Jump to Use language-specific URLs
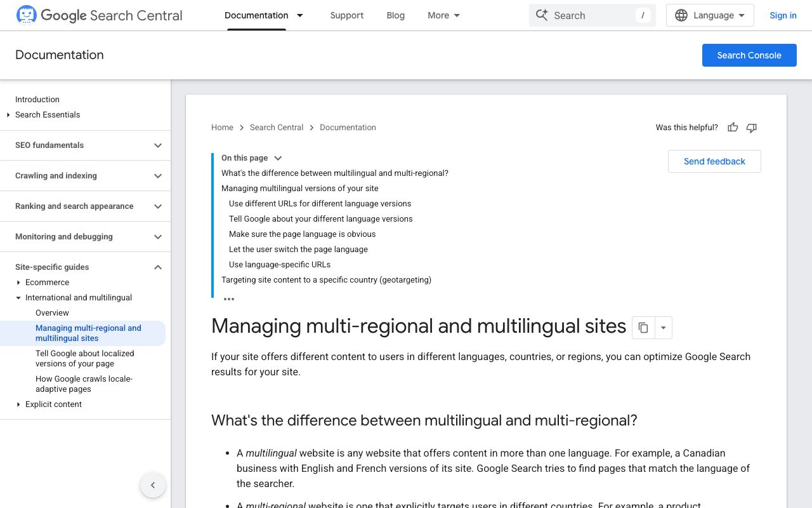Image resolution: width=812 pixels, height=508 pixels. (x=280, y=265)
